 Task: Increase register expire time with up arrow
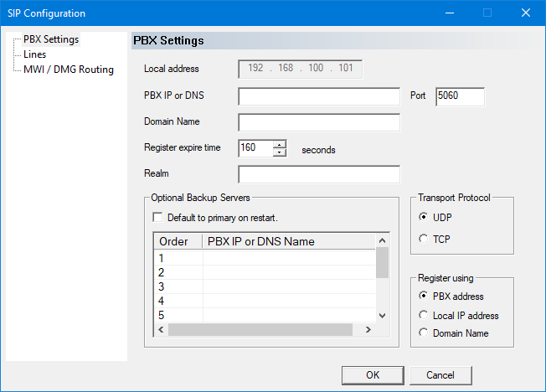pyautogui.click(x=280, y=144)
